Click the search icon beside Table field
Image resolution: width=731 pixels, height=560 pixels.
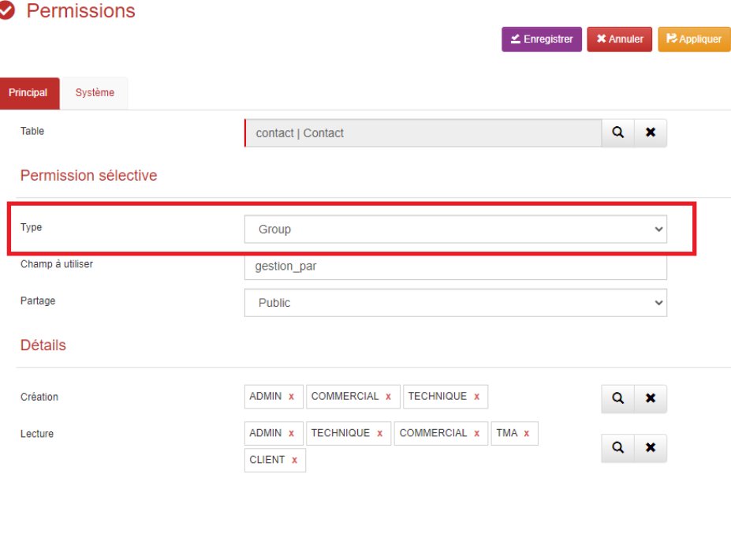coord(617,133)
